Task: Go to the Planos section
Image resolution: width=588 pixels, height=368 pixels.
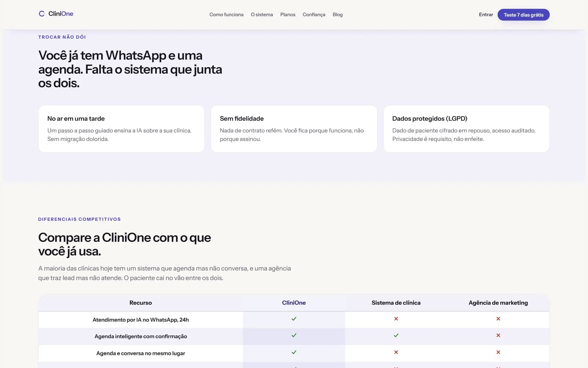Action: 288,15
